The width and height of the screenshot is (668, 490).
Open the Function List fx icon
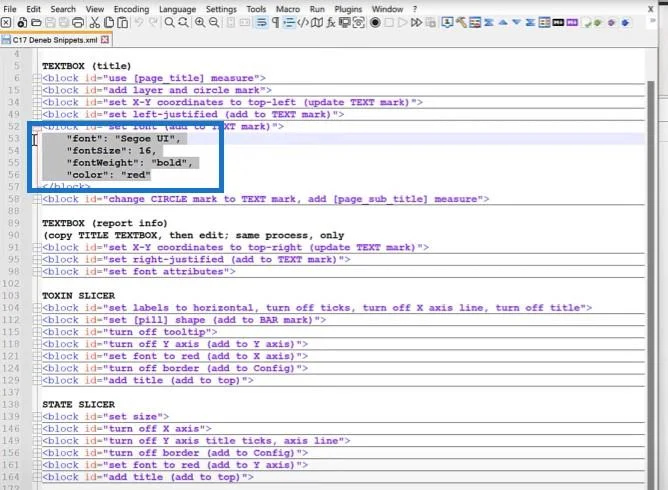331,23
